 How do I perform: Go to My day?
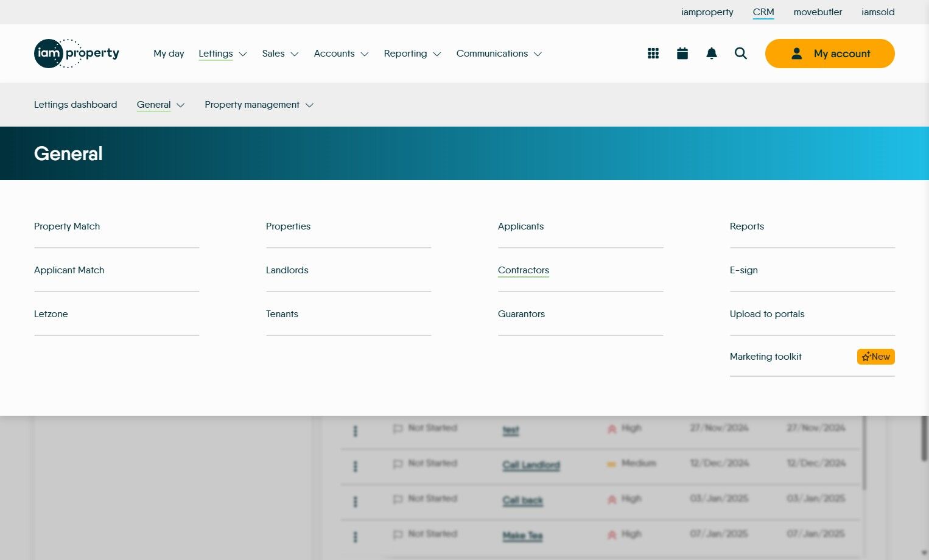169,54
